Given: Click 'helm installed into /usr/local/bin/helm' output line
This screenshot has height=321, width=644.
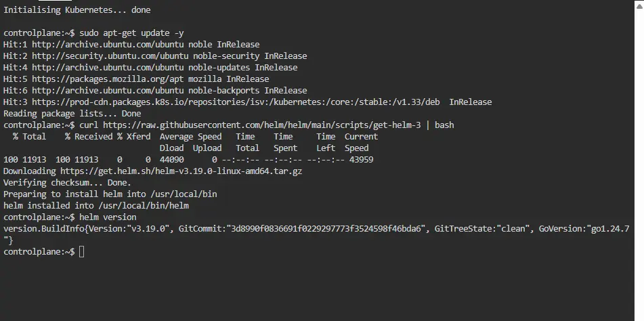Looking at the screenshot, I should pyautogui.click(x=95, y=206).
